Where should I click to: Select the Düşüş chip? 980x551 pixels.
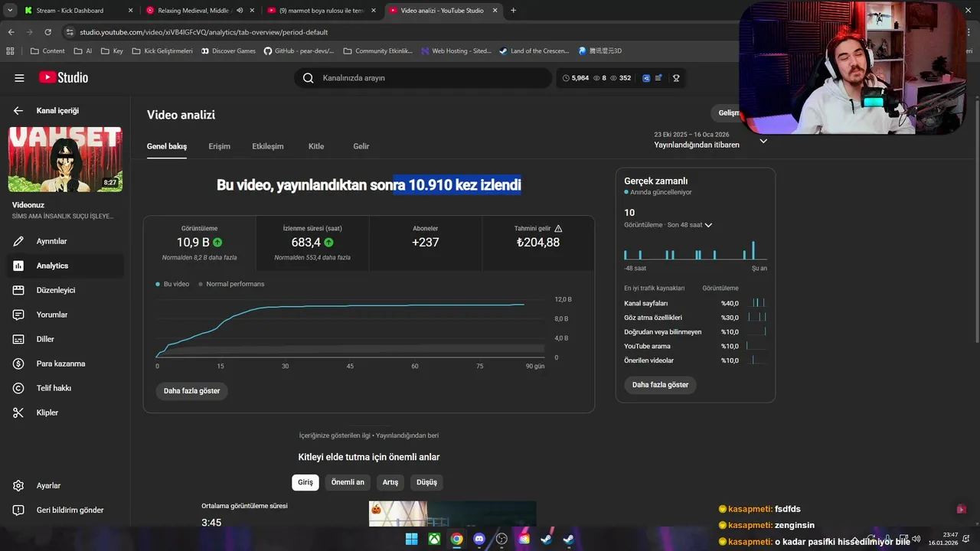[x=427, y=482]
